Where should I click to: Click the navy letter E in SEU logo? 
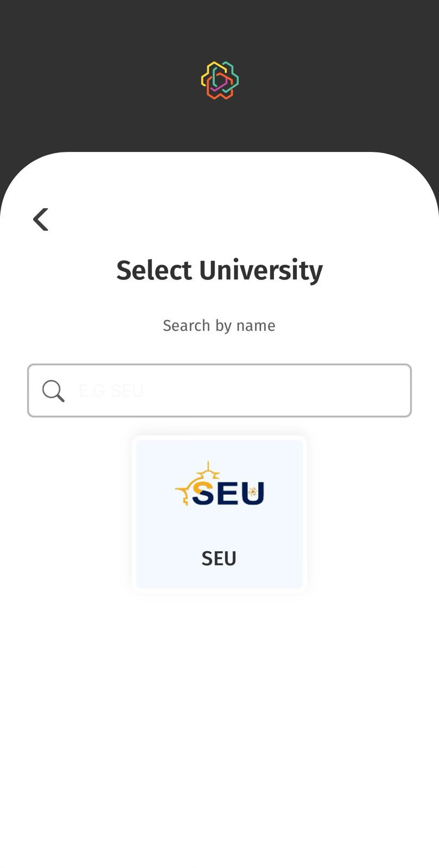[x=227, y=493]
